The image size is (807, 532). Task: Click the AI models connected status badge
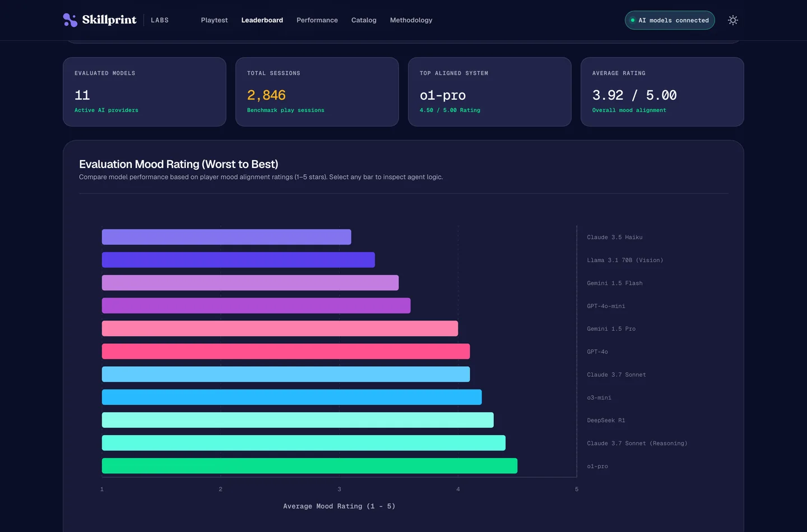click(x=670, y=20)
